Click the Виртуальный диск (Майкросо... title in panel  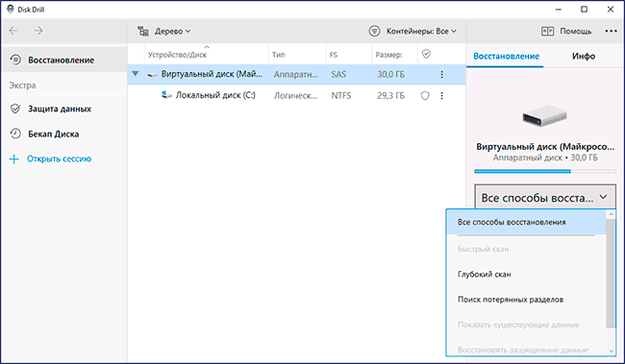pyautogui.click(x=545, y=147)
